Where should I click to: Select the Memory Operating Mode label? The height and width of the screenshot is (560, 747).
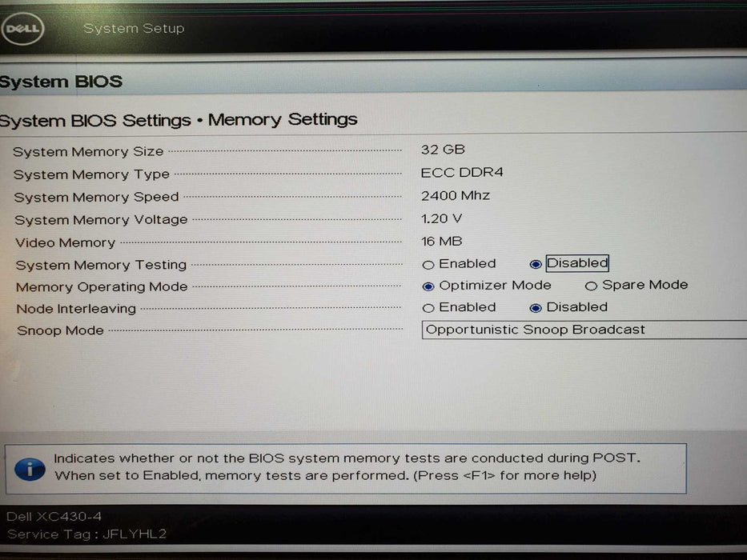pyautogui.click(x=102, y=287)
